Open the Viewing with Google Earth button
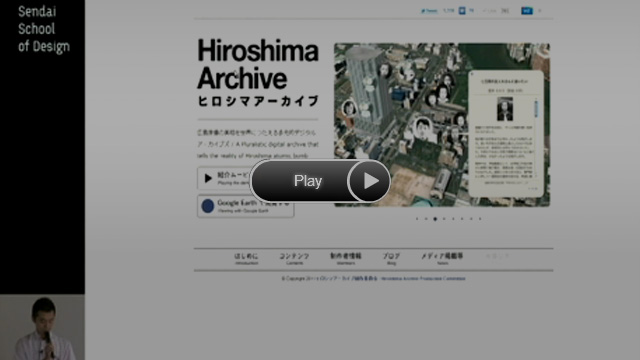The image size is (640, 360). [246, 206]
